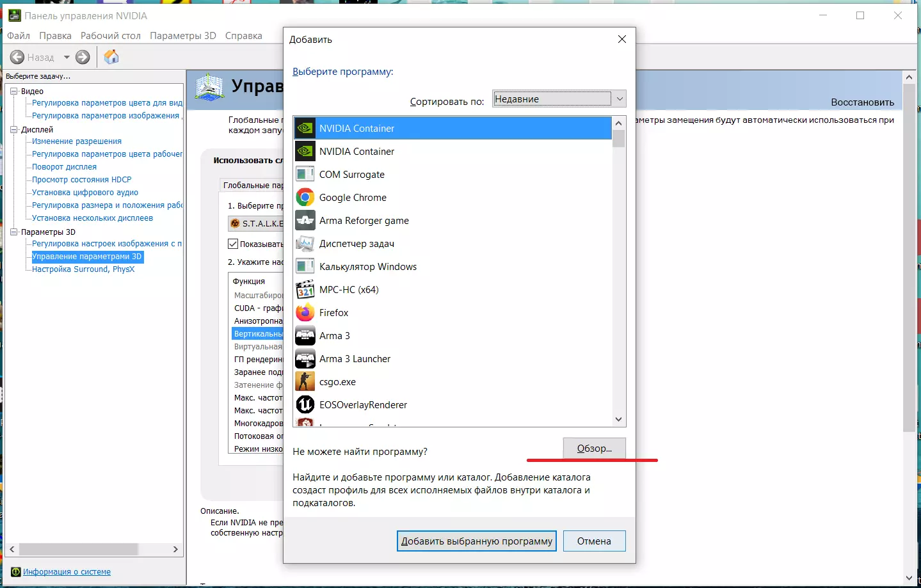Open the Параметры 3D menu
921x588 pixels.
[x=183, y=36]
